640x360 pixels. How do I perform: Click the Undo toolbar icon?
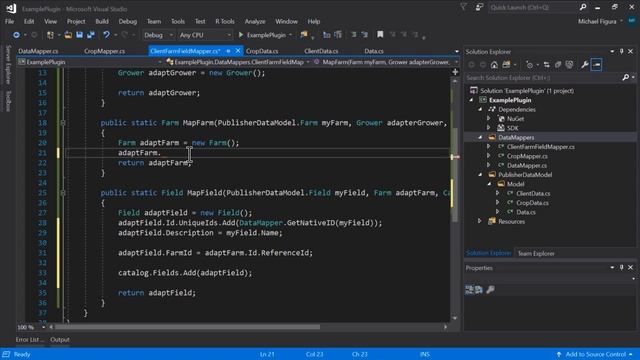tap(106, 35)
